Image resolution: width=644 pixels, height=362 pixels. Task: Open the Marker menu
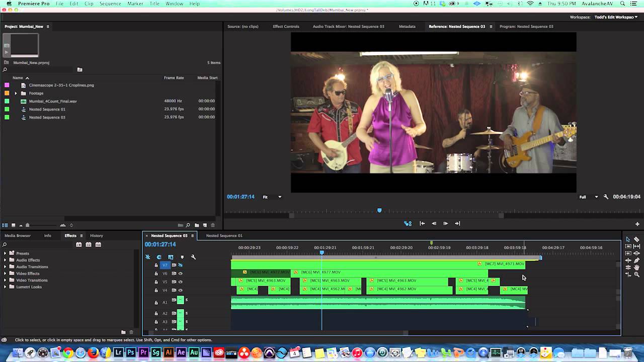coord(135,4)
